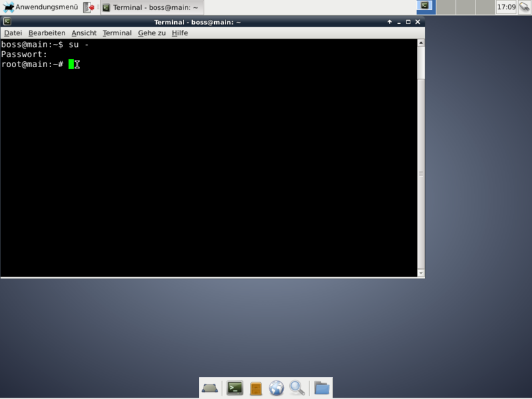Image resolution: width=532 pixels, height=399 pixels.
Task: Open the Terminal menu in menu bar
Action: (117, 33)
